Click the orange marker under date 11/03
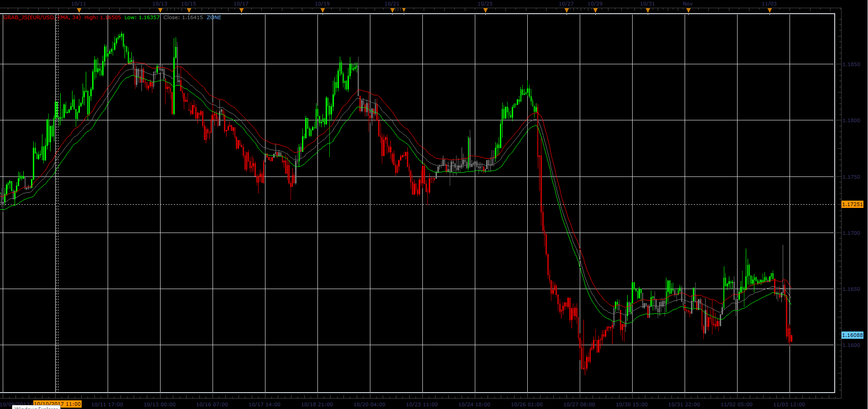868x409 pixels. click(769, 10)
